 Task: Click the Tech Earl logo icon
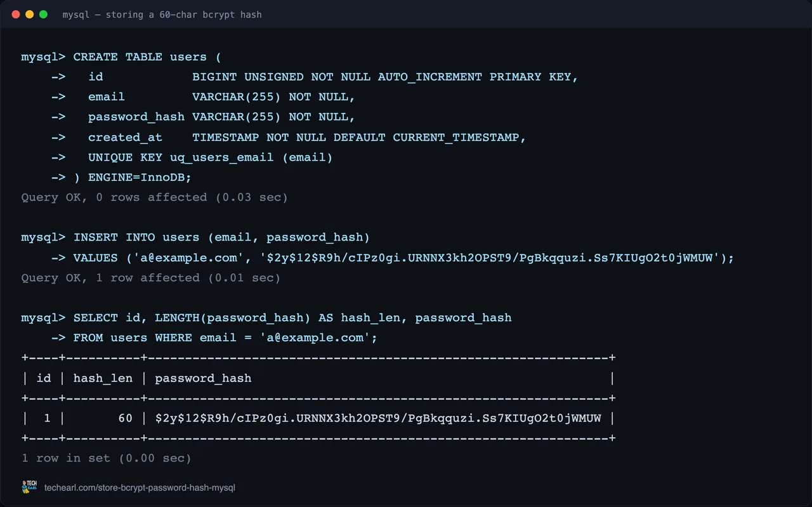[29, 487]
